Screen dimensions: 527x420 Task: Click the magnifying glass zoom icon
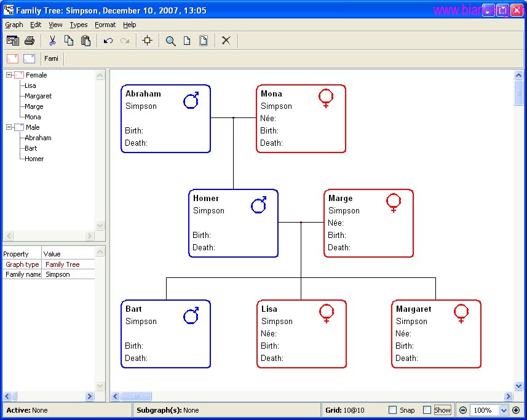170,41
